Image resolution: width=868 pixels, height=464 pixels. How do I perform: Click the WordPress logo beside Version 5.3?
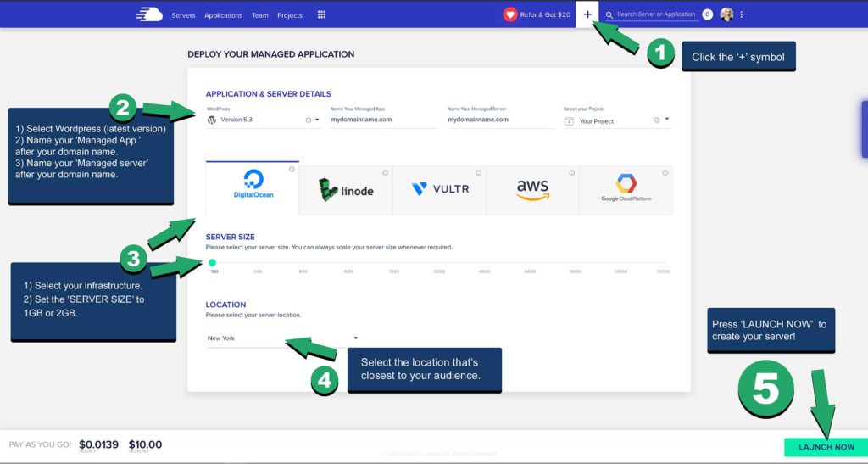(x=211, y=120)
